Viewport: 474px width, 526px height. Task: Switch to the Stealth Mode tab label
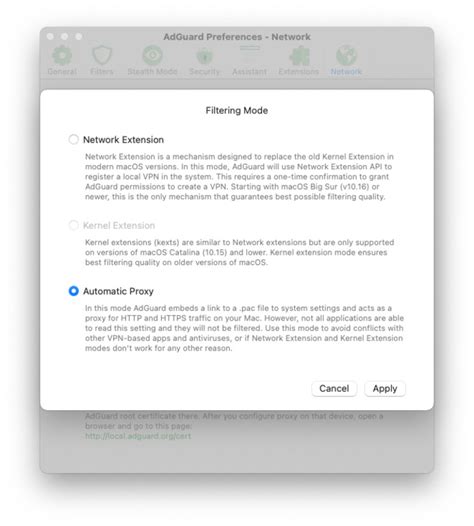coord(152,71)
